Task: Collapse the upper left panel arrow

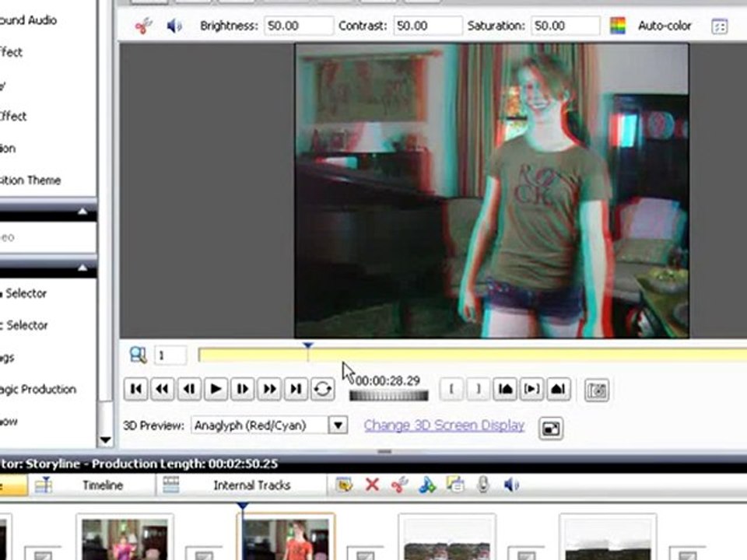Action: pyautogui.click(x=82, y=212)
